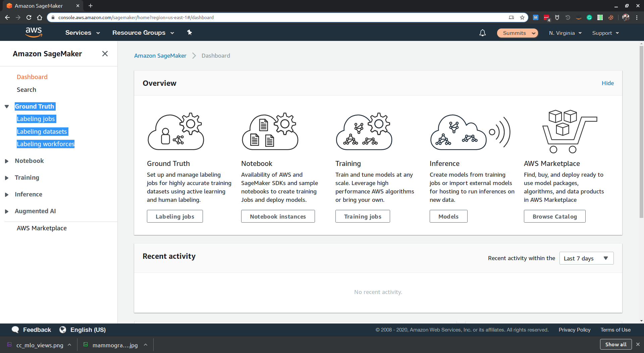Image resolution: width=644 pixels, height=353 pixels.
Task: Click the page vertical scrollbar
Action: (641, 132)
